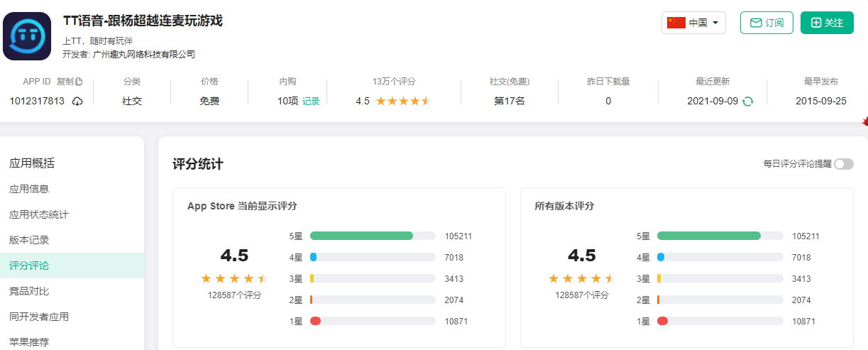868x350 pixels.
Task: Select 竞品对比 from the sidebar
Action: pyautogui.click(x=29, y=291)
